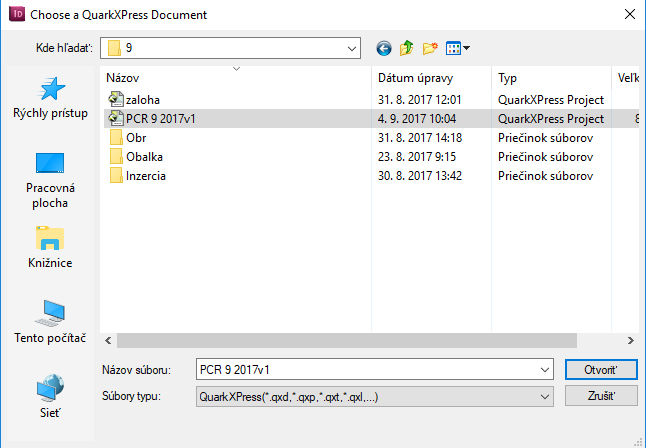Click the Zrušiť cancel button
Viewport: 646px width, 448px height.
[x=600, y=396]
